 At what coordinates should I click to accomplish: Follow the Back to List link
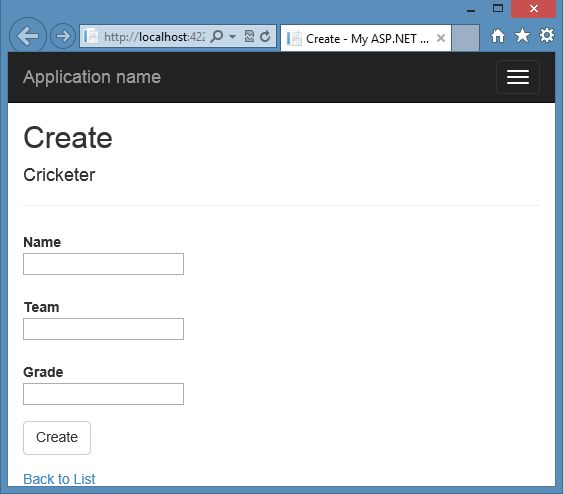pos(59,479)
